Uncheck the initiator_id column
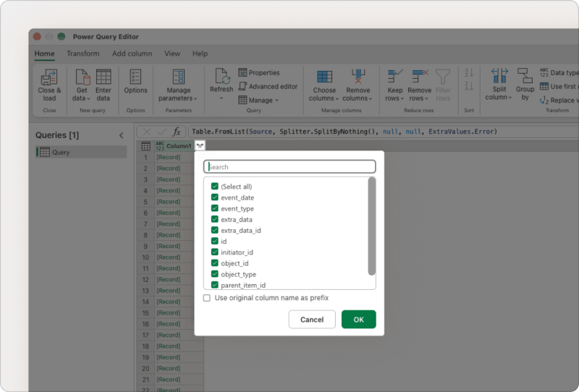 (214, 252)
